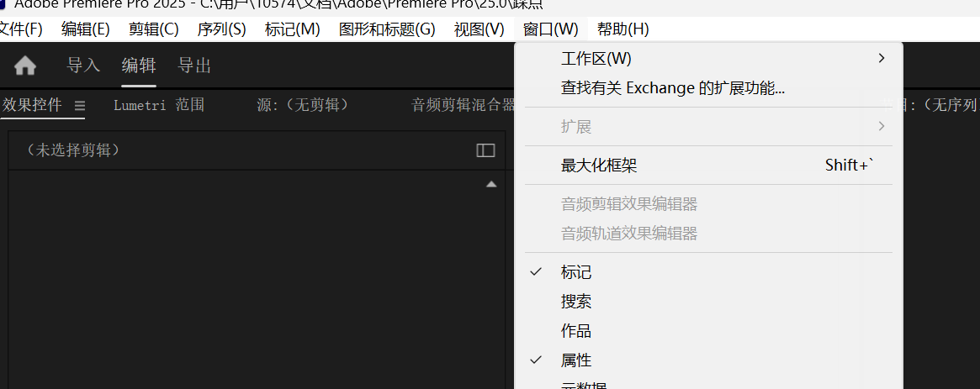The height and width of the screenshot is (389, 980).
Task: Open the 标记(M) menu
Action: [293, 29]
